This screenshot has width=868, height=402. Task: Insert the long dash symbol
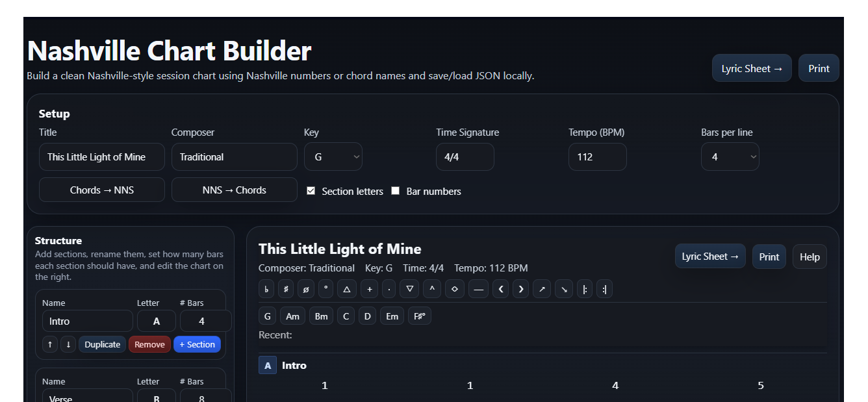tap(478, 289)
